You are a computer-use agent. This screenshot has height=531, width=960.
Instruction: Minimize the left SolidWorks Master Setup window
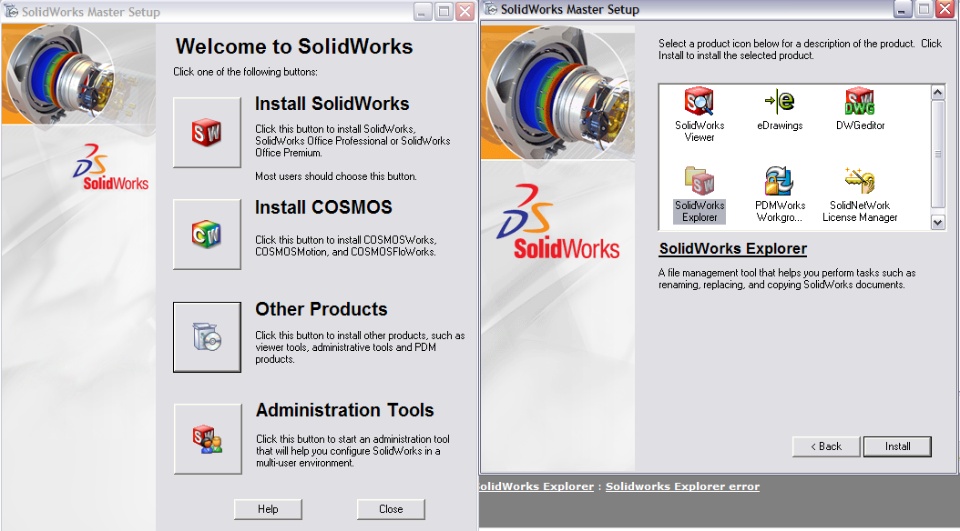pos(423,12)
